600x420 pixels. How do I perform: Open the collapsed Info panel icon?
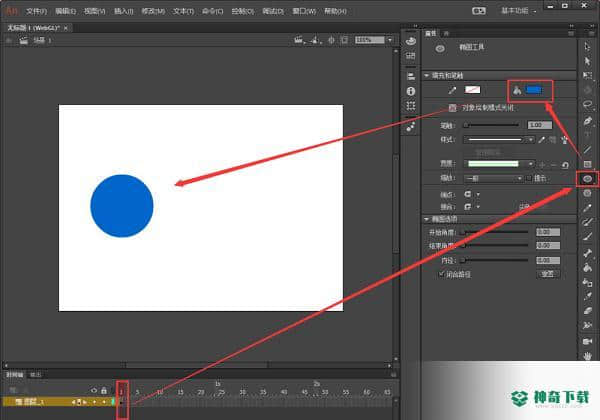(x=411, y=91)
